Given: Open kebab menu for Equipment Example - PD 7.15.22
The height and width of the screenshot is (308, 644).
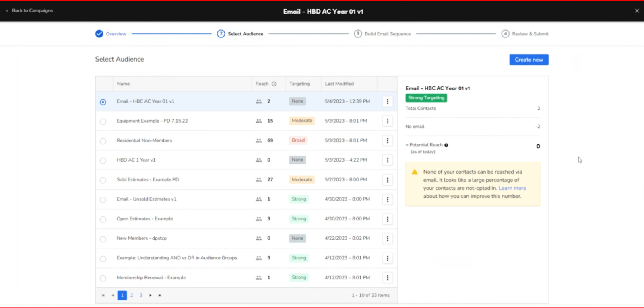Looking at the screenshot, I should tap(388, 121).
